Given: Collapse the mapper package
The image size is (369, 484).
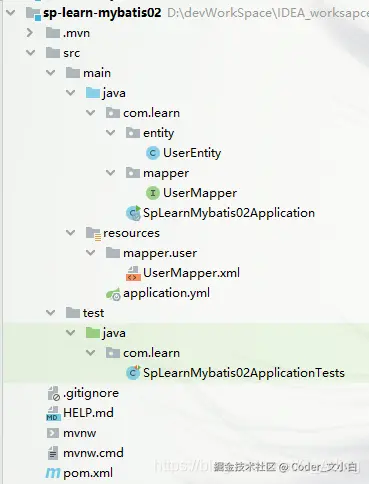Looking at the screenshot, I should (111, 173).
